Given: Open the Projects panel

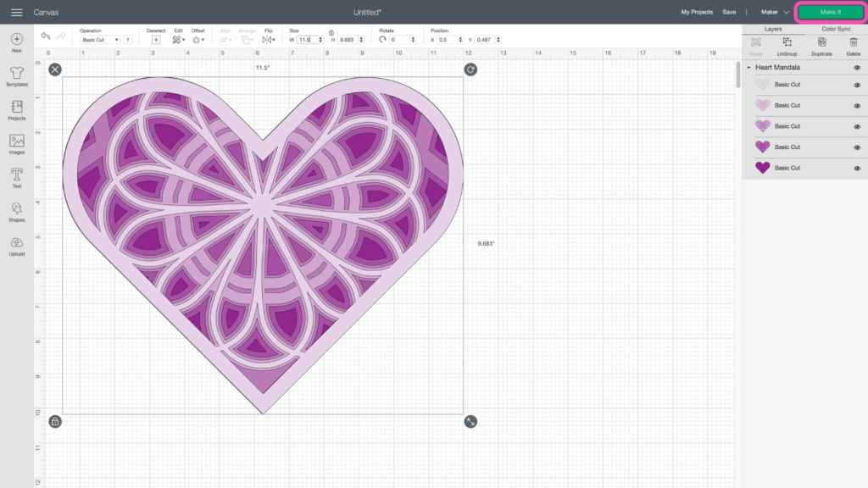Looking at the screenshot, I should (17, 107).
